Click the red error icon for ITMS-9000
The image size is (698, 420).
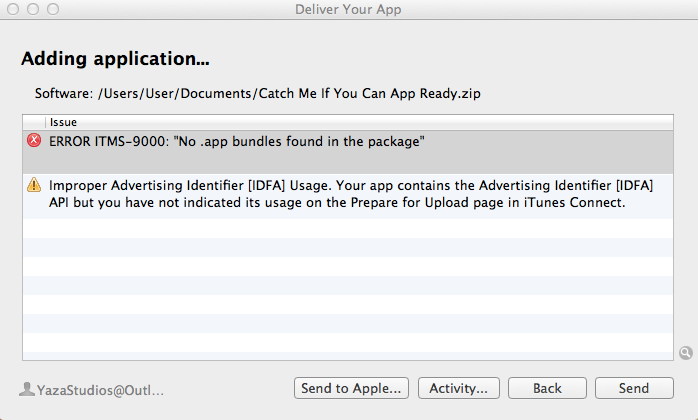(34, 141)
